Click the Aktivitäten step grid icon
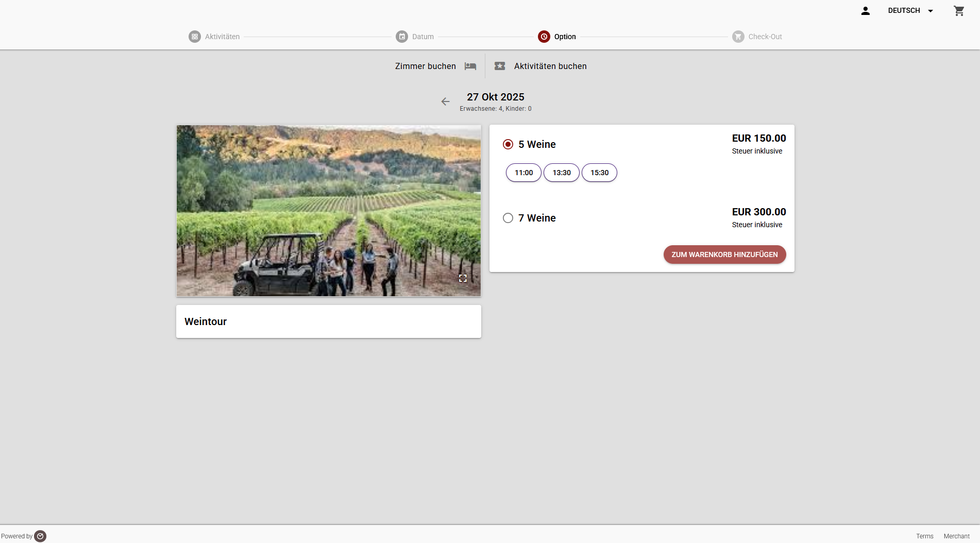 pyautogui.click(x=195, y=37)
